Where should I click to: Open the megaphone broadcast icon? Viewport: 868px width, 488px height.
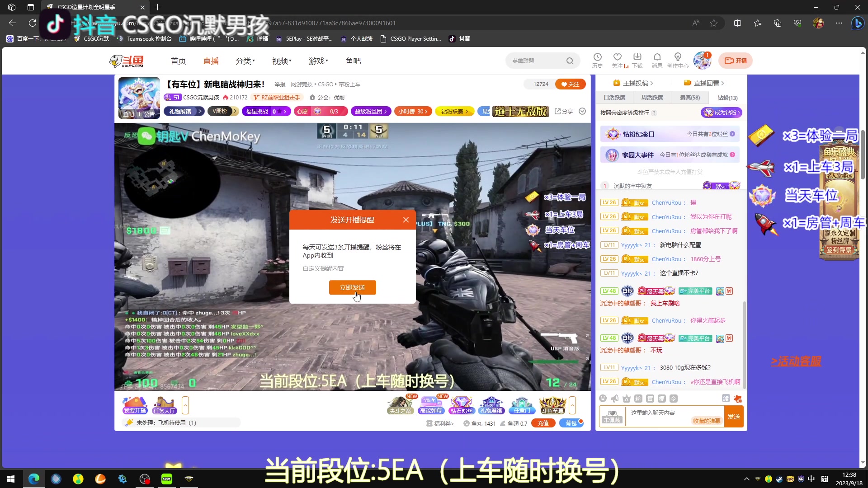614,399
